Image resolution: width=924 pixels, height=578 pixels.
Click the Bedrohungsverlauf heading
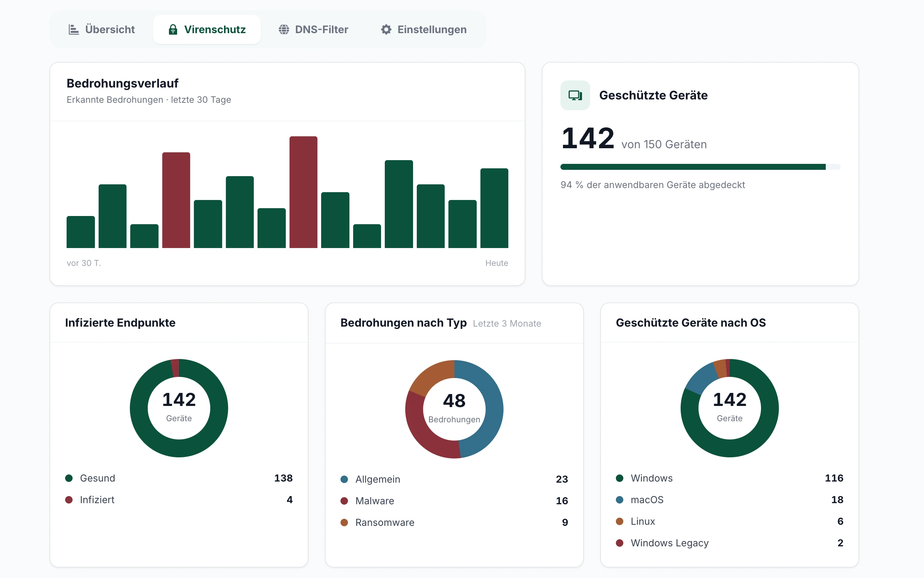[122, 83]
